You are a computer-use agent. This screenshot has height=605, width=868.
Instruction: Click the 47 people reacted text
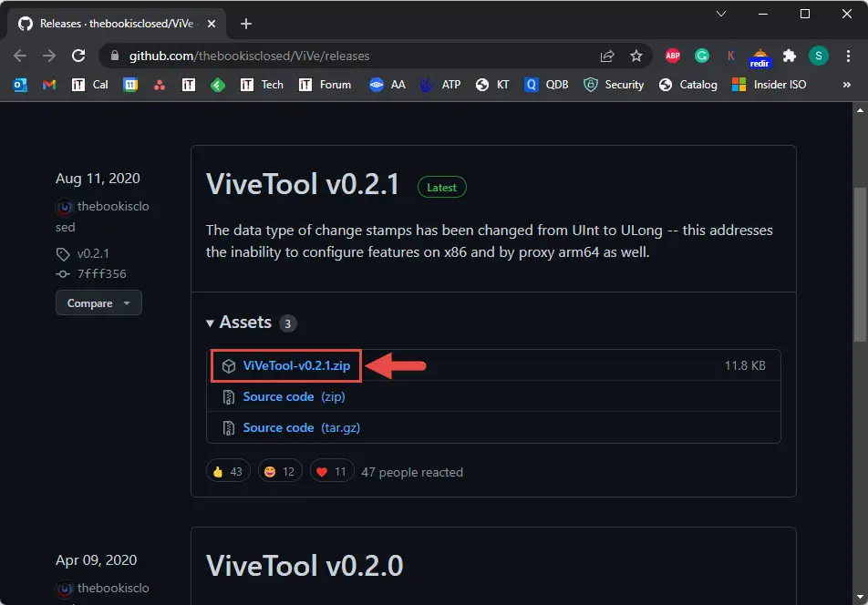412,472
